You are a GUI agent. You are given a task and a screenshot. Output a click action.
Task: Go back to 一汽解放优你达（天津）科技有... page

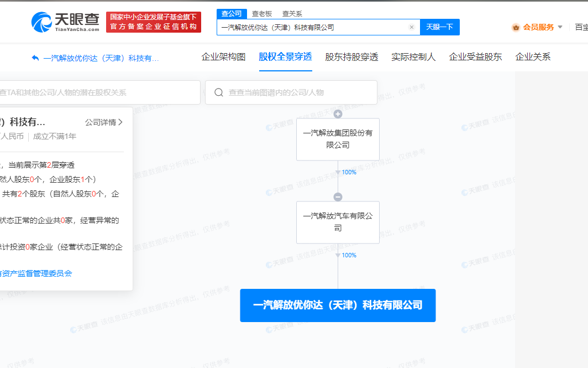pyautogui.click(x=101, y=58)
